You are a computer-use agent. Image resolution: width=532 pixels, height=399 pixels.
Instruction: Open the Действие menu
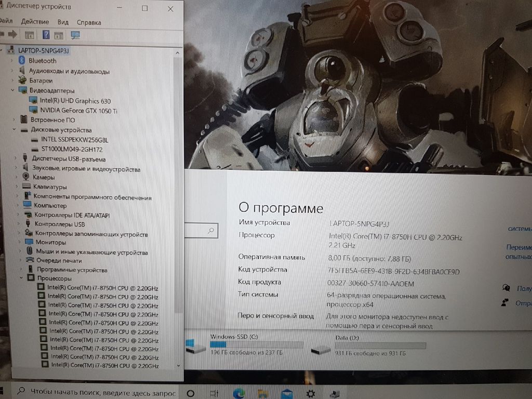coord(35,22)
